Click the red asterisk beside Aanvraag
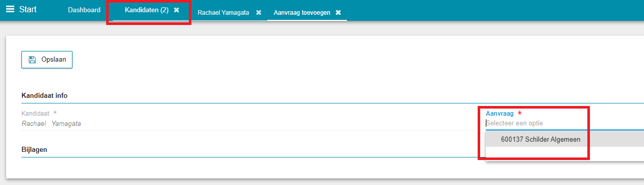Viewport: 644px width, 185px height. pos(519,113)
